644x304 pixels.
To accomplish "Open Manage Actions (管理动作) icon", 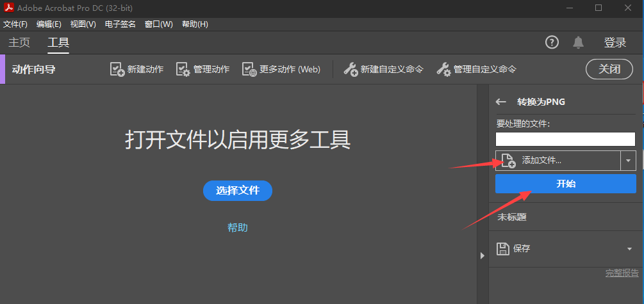I will click(x=183, y=69).
